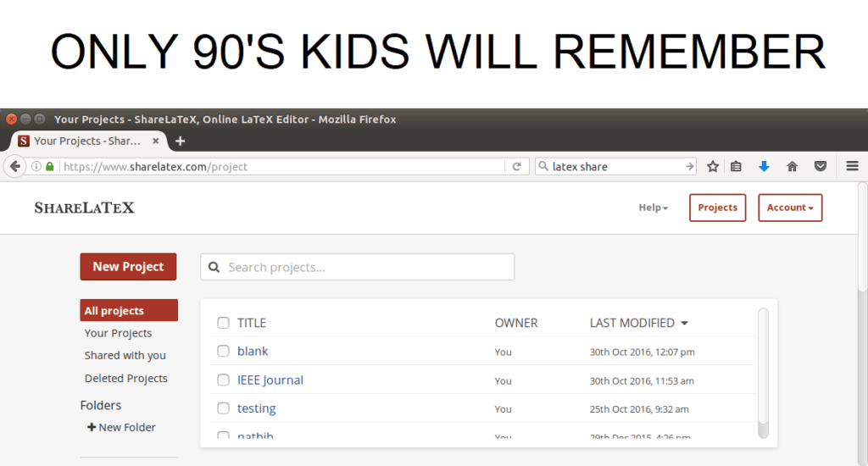Click the Firefox back arrow button
Image resolution: width=868 pixels, height=466 pixels.
(x=15, y=166)
